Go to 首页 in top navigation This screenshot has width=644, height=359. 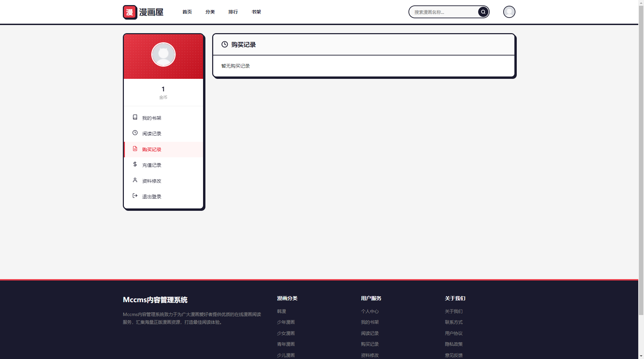pos(187,12)
